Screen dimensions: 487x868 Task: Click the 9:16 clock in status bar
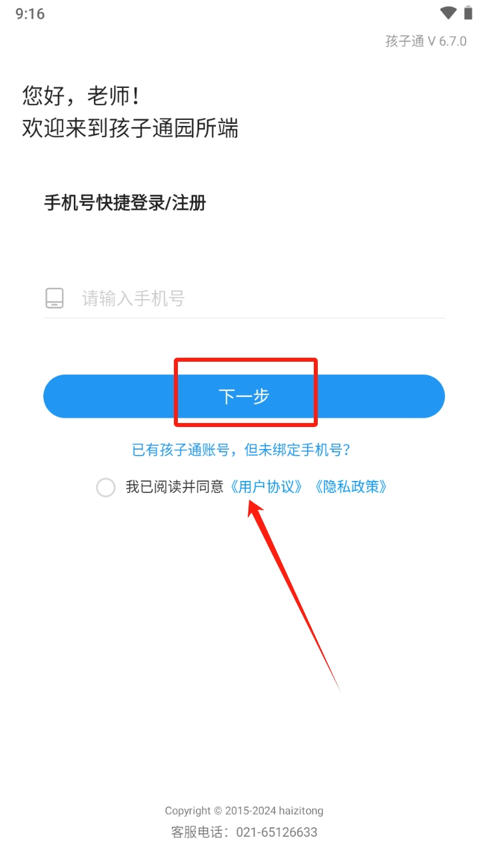30,13
